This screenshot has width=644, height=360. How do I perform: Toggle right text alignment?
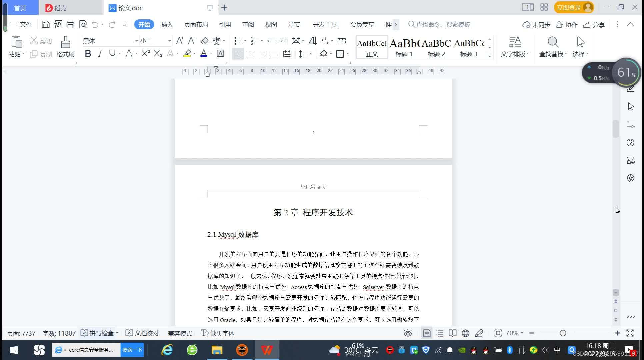[x=263, y=54]
